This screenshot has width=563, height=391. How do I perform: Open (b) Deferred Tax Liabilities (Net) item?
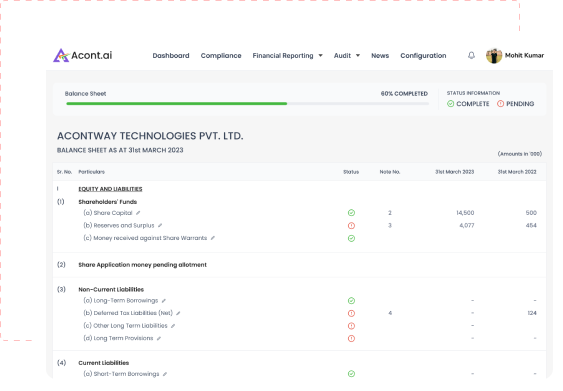(128, 313)
